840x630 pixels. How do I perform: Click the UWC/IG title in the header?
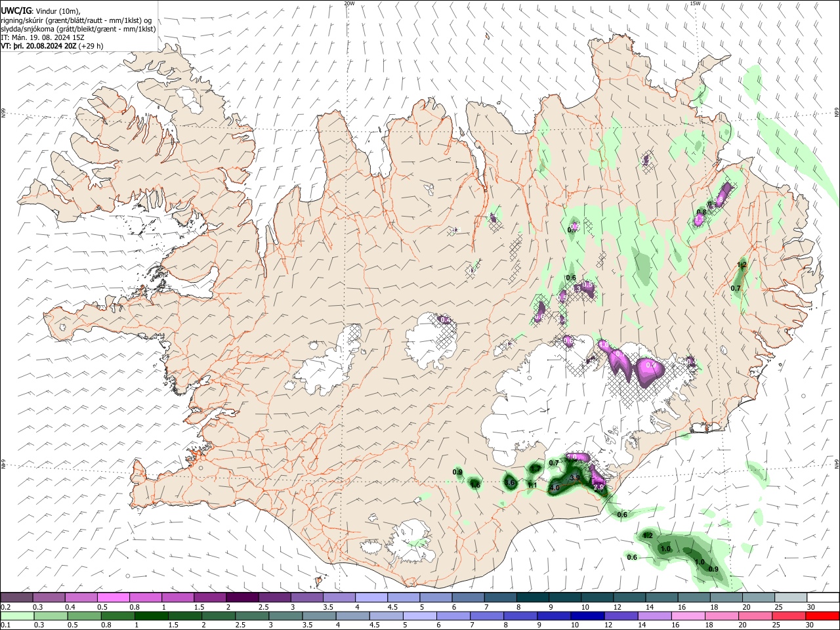pos(16,11)
